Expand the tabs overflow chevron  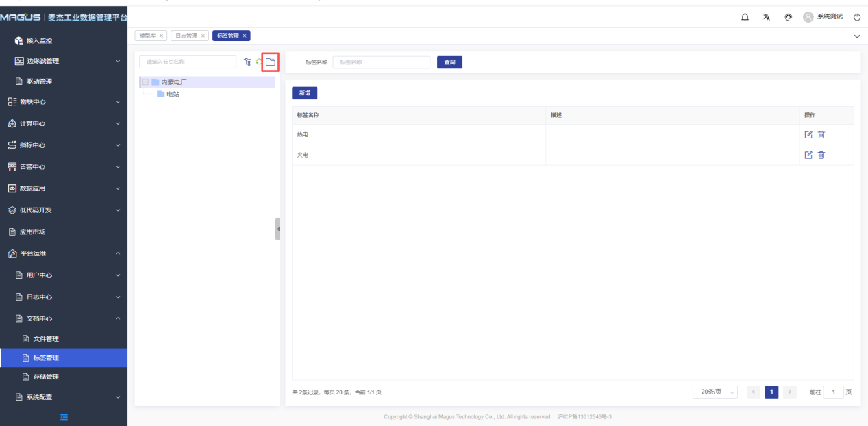856,36
